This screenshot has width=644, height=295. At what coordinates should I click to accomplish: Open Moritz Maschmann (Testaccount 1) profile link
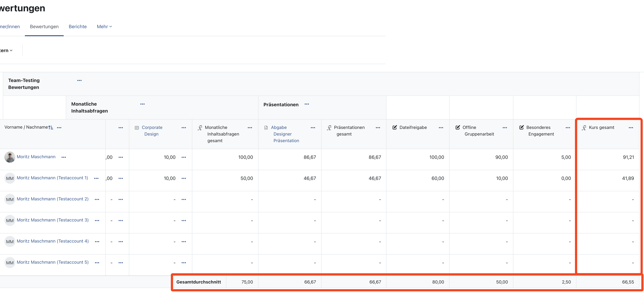[x=52, y=178]
